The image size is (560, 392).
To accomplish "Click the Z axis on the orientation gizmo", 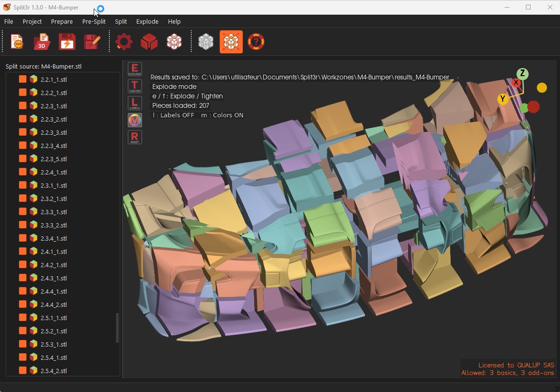I will (x=522, y=73).
